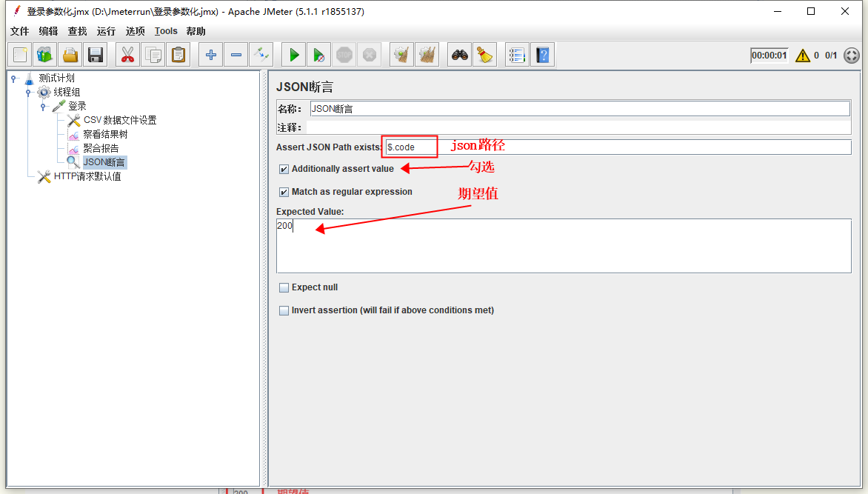Click the Expected Value text area

click(x=564, y=246)
